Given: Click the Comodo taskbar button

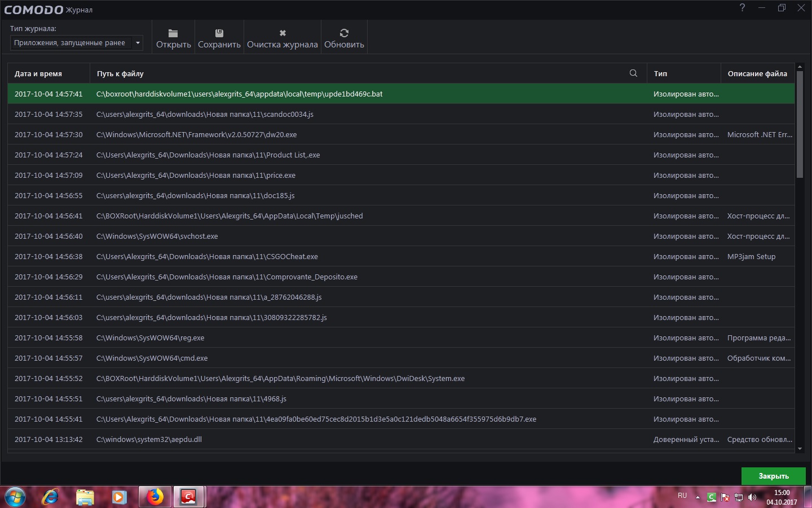Looking at the screenshot, I should click(x=189, y=497).
